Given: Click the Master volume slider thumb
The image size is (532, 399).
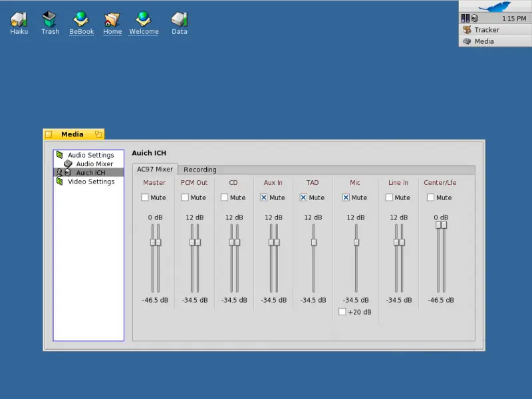Looking at the screenshot, I should [x=156, y=242].
